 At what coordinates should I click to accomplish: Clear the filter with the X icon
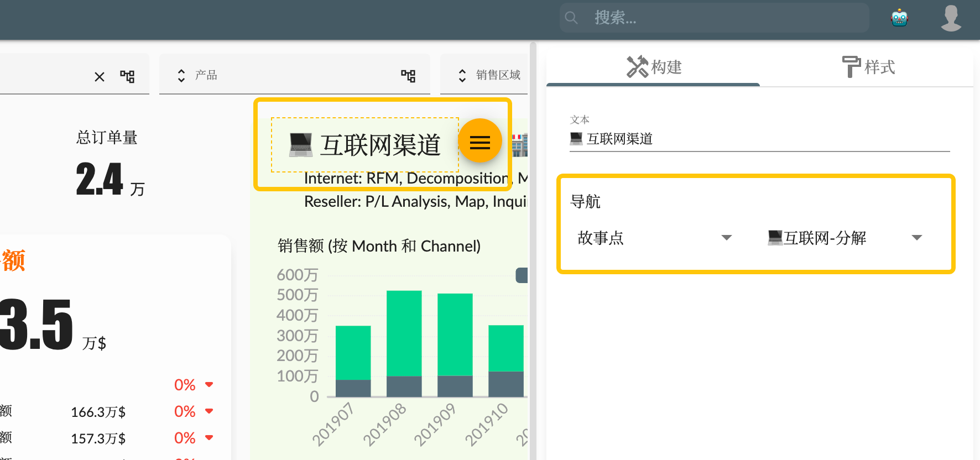100,77
